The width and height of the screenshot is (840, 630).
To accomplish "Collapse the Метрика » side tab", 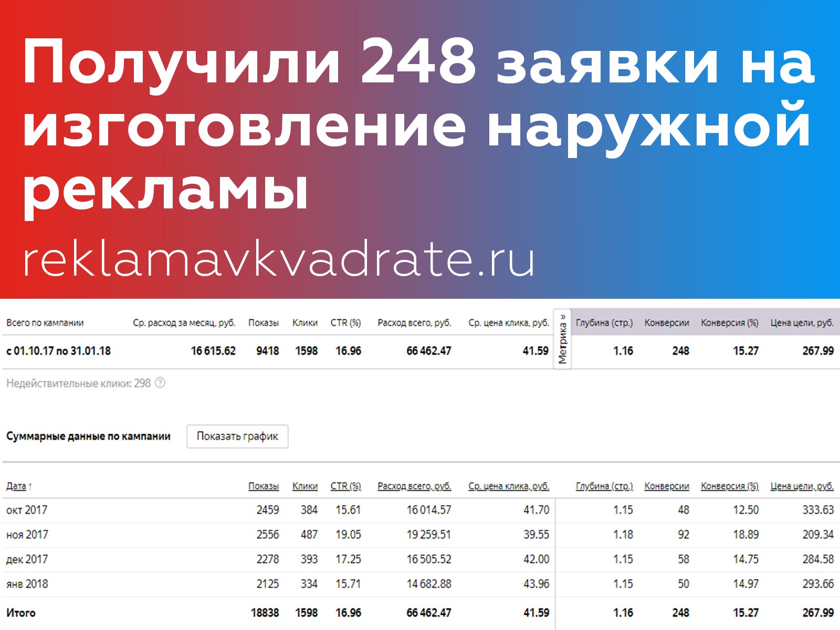I will click(x=562, y=339).
